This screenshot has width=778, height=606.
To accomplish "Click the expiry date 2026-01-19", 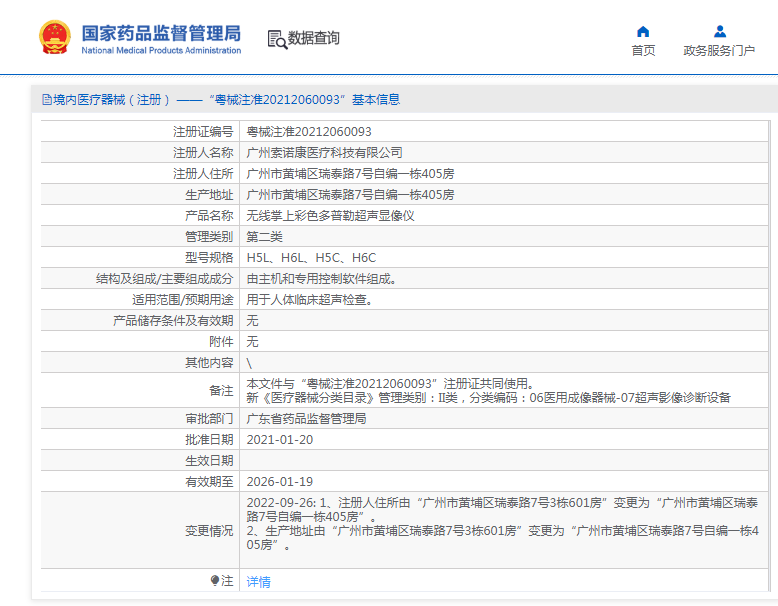I will (x=279, y=482).
